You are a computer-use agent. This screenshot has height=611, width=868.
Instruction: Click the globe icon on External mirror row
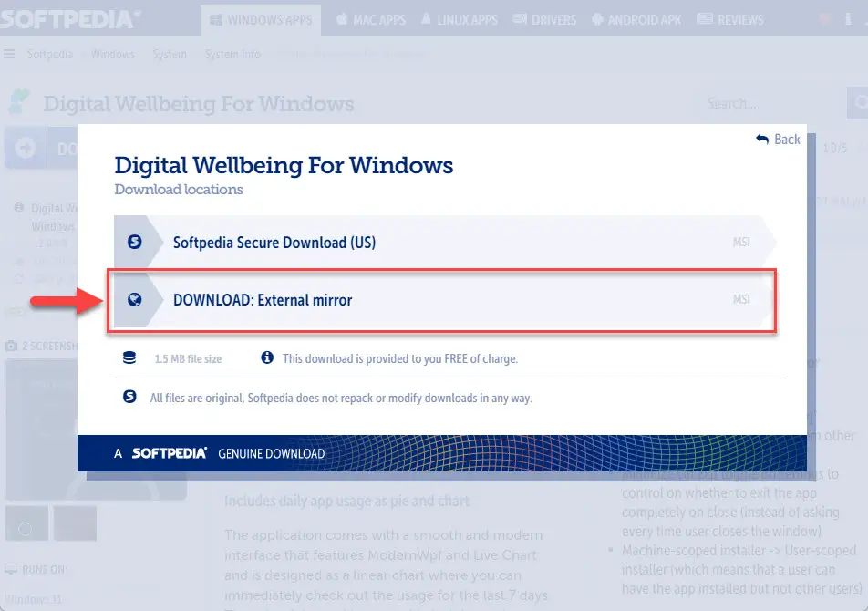coord(135,299)
